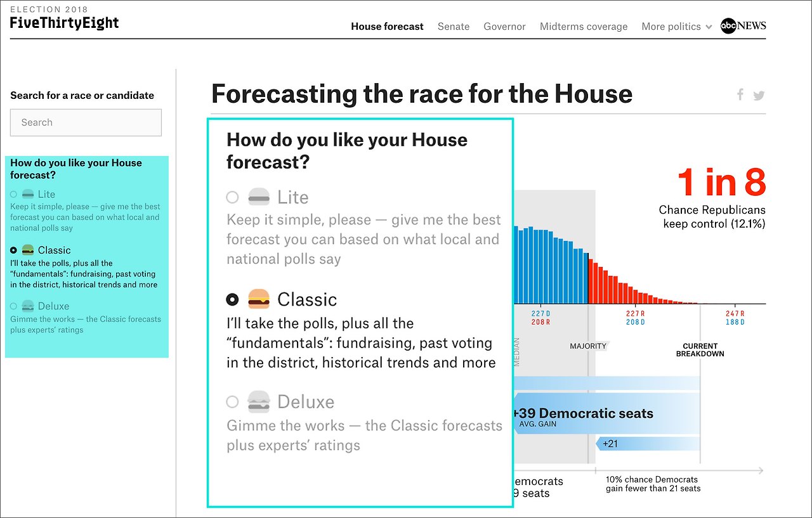Open the Governor section
Image resolution: width=812 pixels, height=518 pixels.
tap(504, 27)
